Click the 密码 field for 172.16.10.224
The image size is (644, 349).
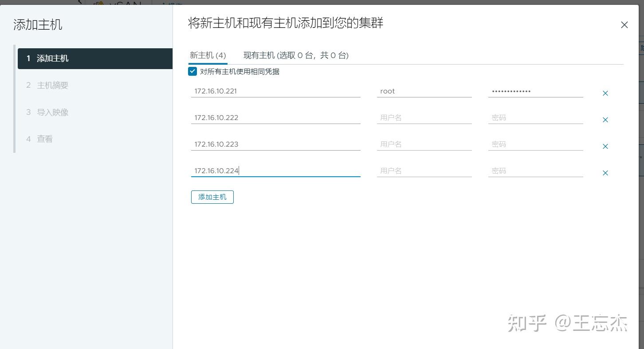[x=535, y=171]
